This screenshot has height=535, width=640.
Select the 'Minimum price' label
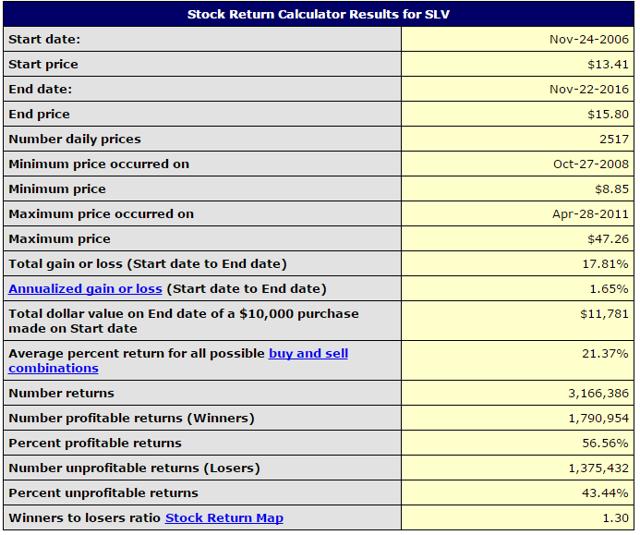[x=57, y=189]
